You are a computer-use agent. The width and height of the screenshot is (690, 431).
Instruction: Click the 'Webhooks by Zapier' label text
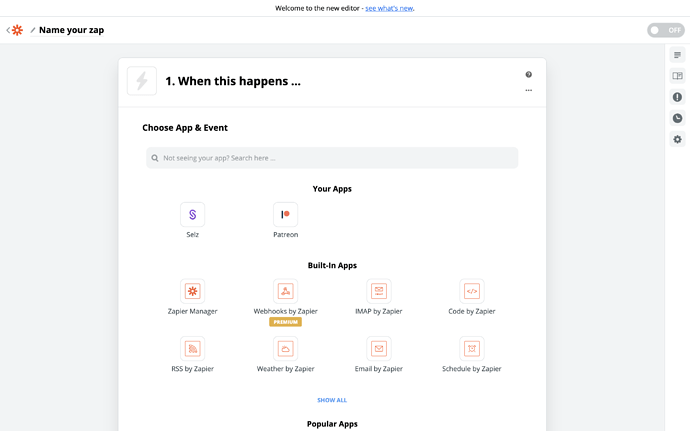(x=285, y=311)
